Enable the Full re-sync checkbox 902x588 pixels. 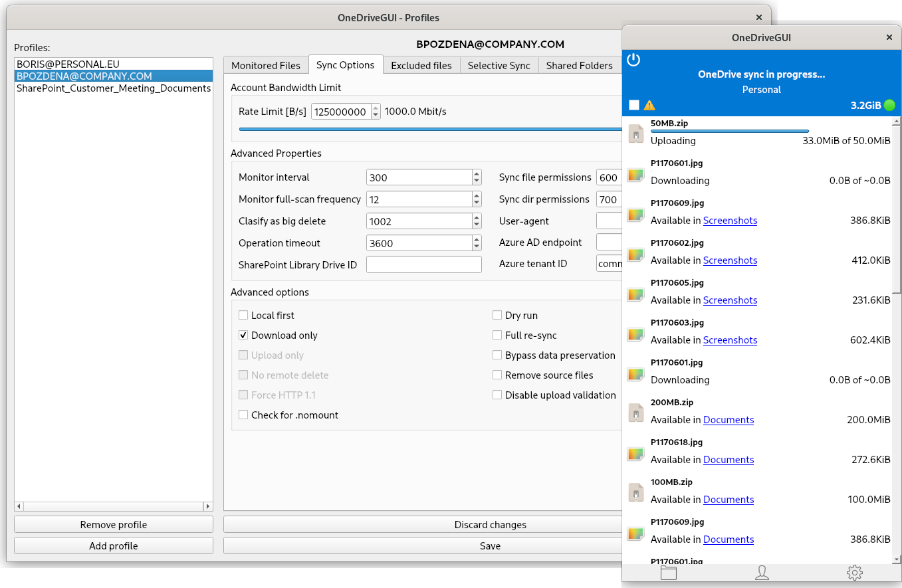(497, 335)
